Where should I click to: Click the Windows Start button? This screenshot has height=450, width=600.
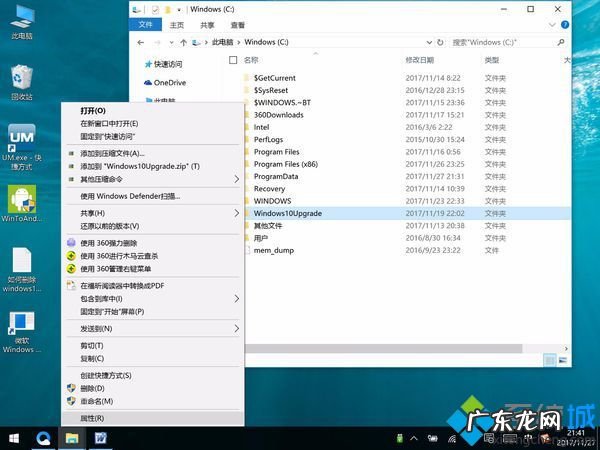(x=14, y=438)
